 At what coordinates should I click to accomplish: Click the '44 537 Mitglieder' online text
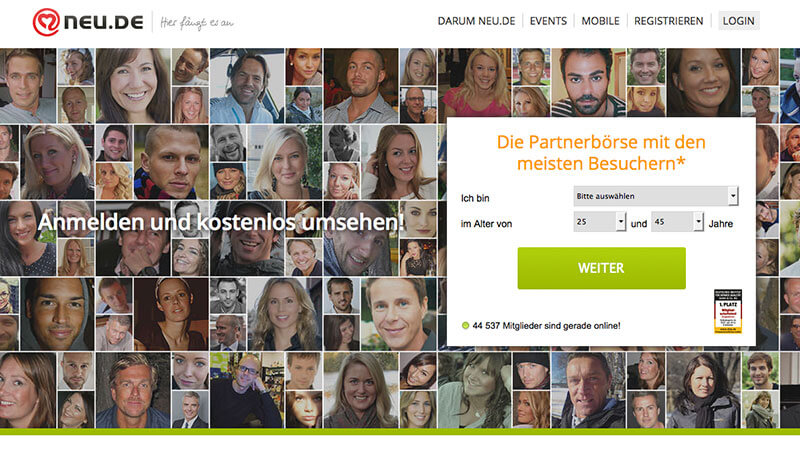(x=546, y=326)
